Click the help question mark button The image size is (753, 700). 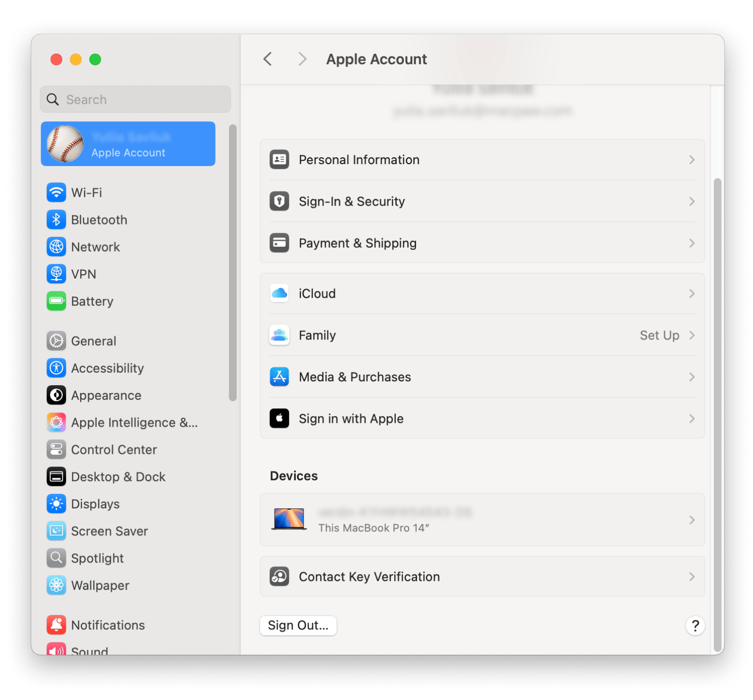point(695,626)
